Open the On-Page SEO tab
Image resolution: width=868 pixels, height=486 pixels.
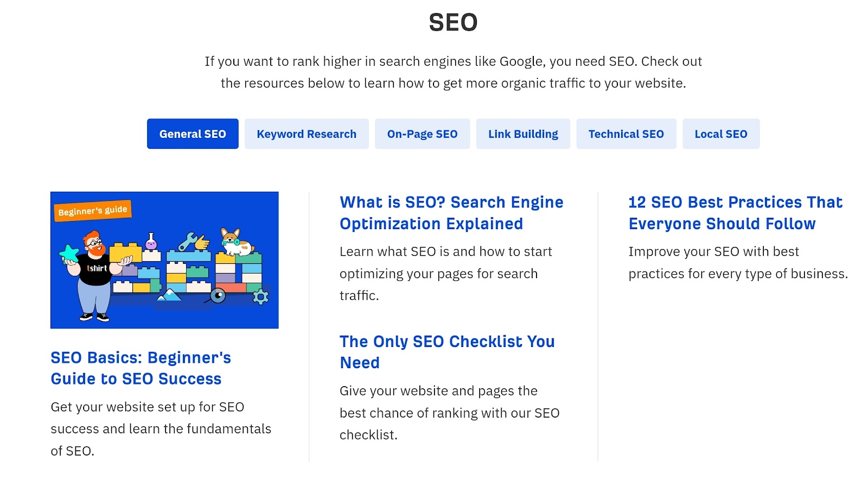[x=422, y=134]
